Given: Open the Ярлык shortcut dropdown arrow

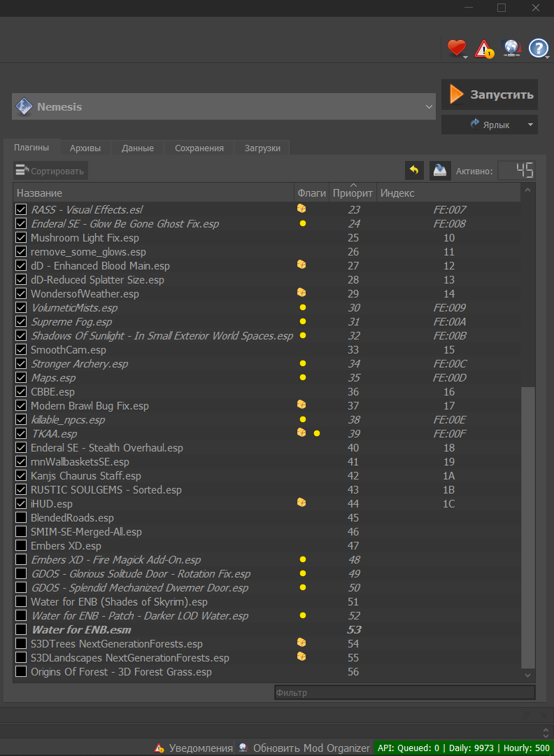Looking at the screenshot, I should 530,125.
